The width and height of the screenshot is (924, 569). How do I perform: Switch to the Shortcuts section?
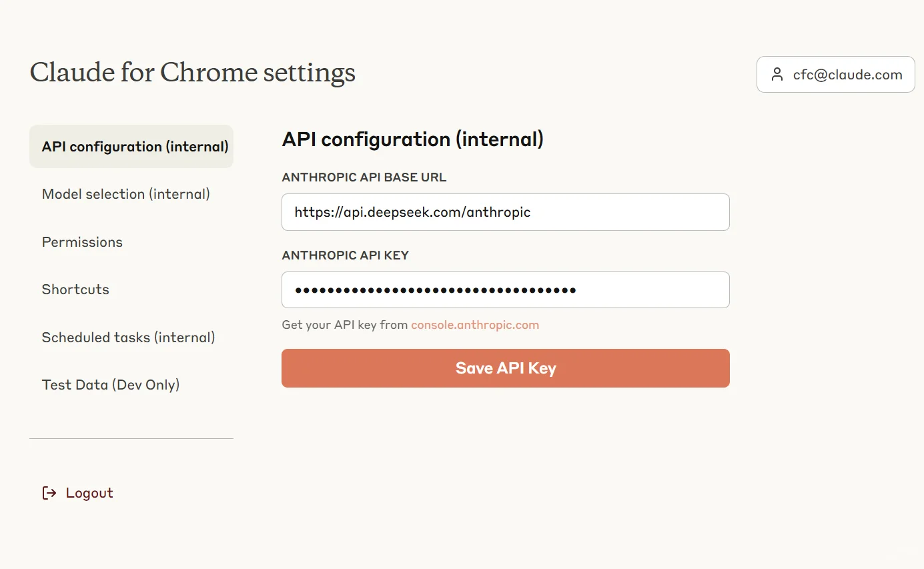(x=75, y=290)
